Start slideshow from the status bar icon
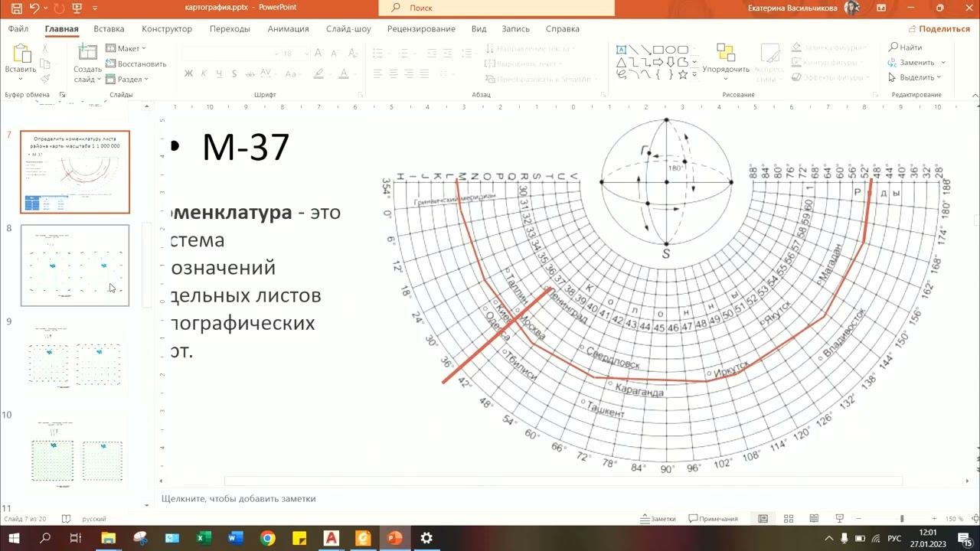Image resolution: width=980 pixels, height=551 pixels. [840, 519]
